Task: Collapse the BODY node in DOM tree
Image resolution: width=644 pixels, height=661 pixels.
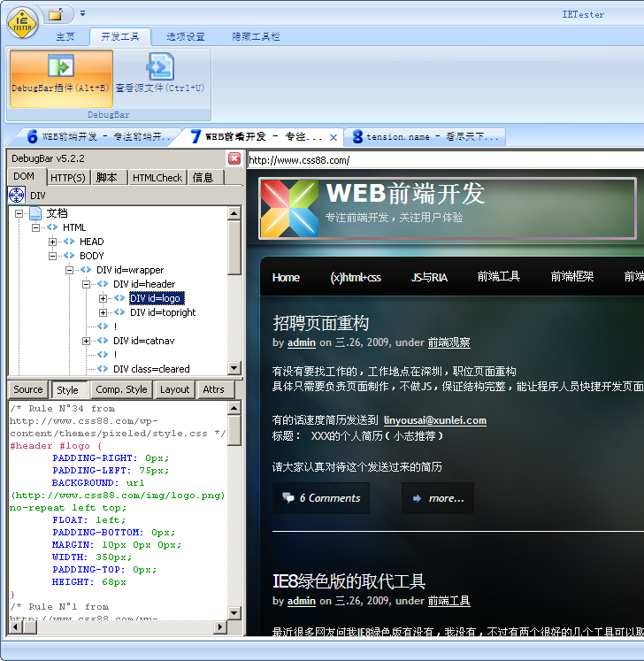Action: pos(53,256)
